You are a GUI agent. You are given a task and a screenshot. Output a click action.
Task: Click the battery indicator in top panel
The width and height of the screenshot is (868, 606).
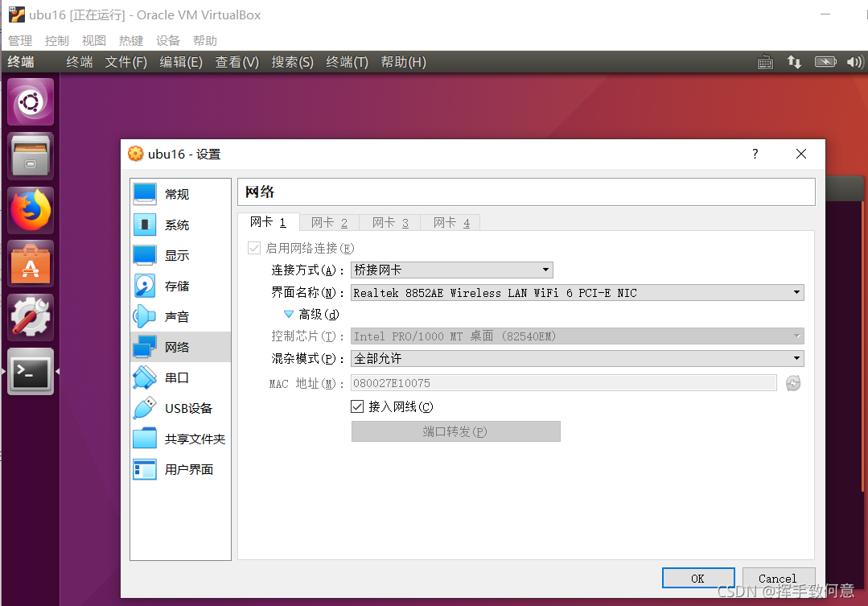pyautogui.click(x=825, y=62)
